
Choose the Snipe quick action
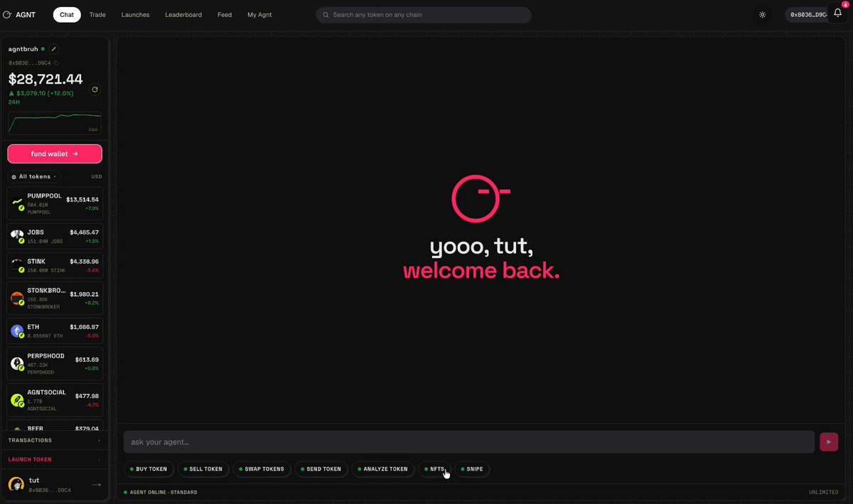(x=472, y=469)
